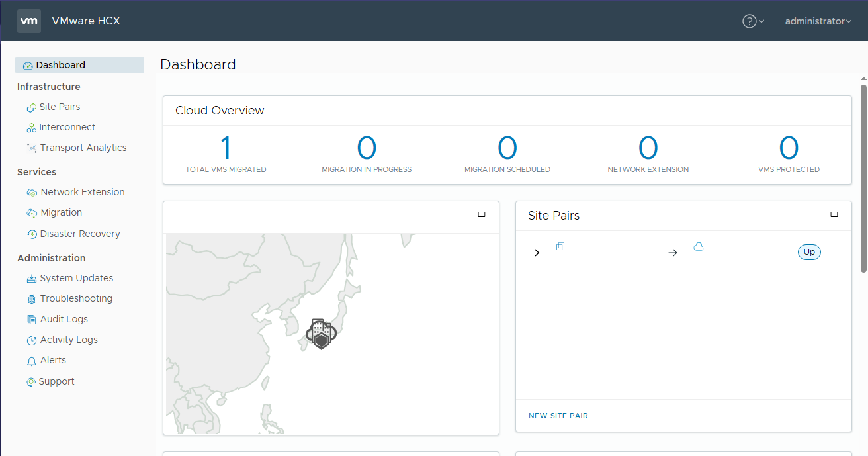Click the Total VMs Migrated count
This screenshot has height=456, width=868.
click(x=226, y=148)
